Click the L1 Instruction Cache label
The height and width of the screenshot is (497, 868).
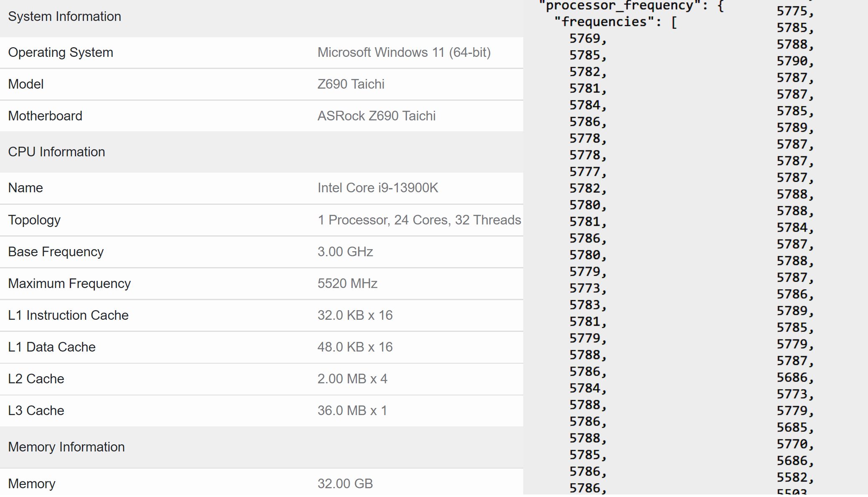click(x=68, y=316)
